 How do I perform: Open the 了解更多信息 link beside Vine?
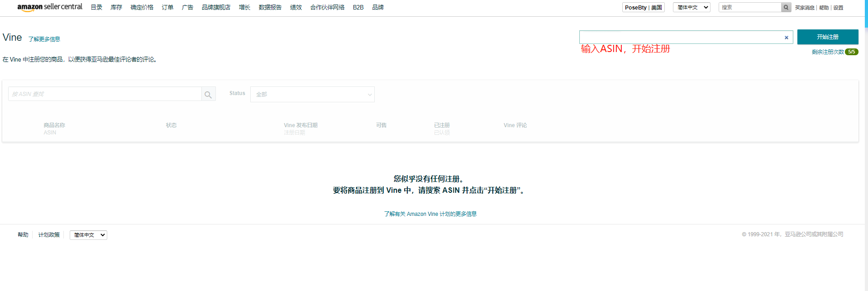44,39
